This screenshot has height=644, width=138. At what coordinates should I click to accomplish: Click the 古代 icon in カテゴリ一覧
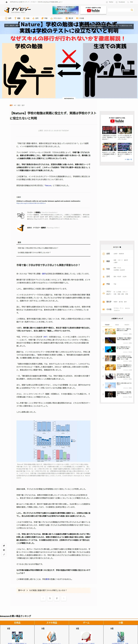(104, 276)
